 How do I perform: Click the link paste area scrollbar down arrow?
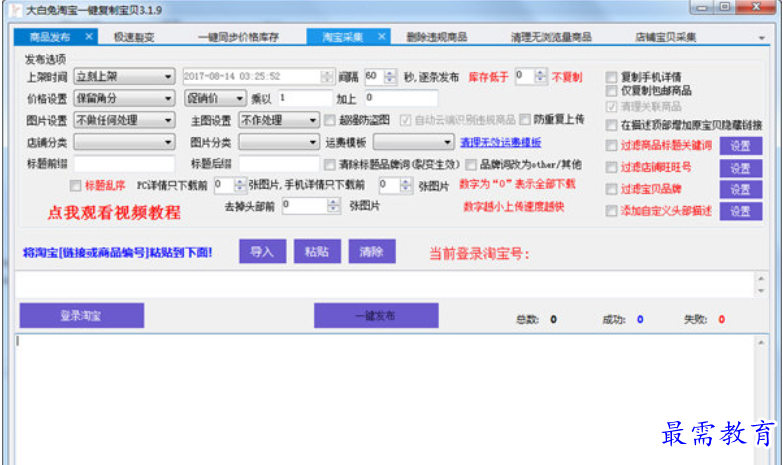761,291
